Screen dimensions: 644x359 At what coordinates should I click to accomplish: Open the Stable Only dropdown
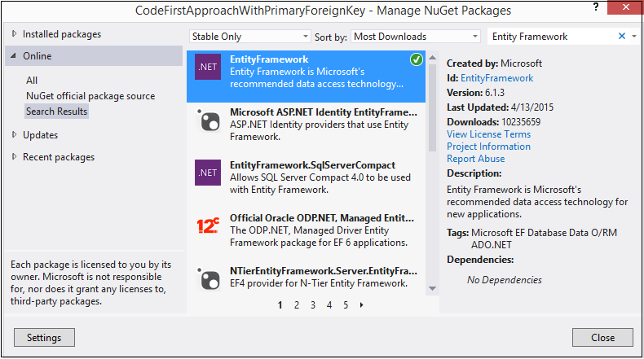point(249,37)
